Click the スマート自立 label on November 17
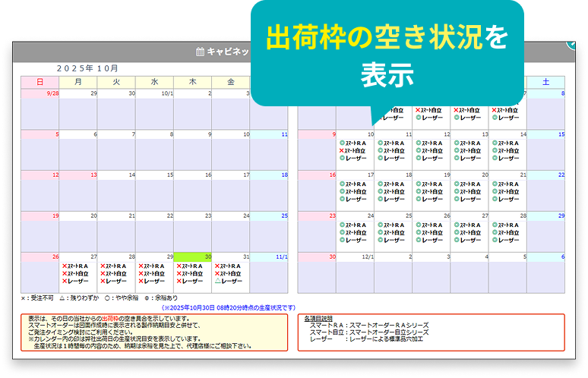The height and width of the screenshot is (378, 588). 356,191
